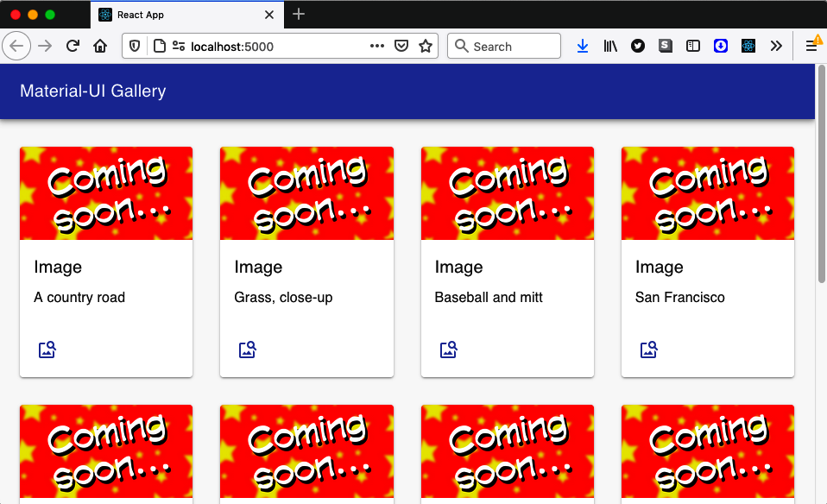
Task: Click the browser Search field
Action: tap(504, 47)
